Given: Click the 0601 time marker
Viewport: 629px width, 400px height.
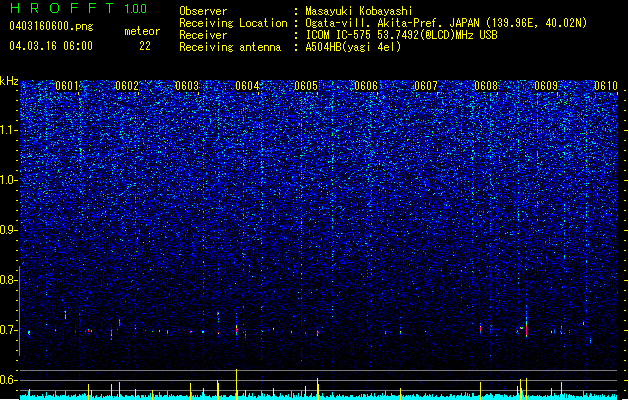Looking at the screenshot, I should tap(67, 86).
